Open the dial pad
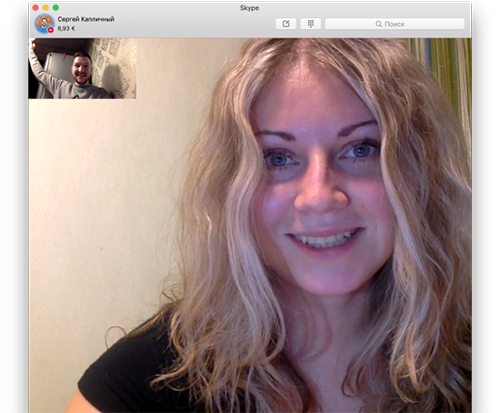The height and width of the screenshot is (413, 500). pos(310,24)
